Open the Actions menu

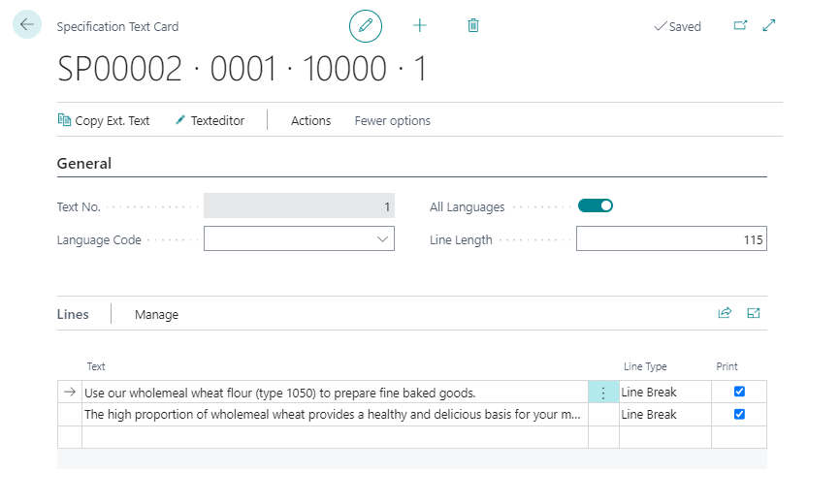pos(310,121)
